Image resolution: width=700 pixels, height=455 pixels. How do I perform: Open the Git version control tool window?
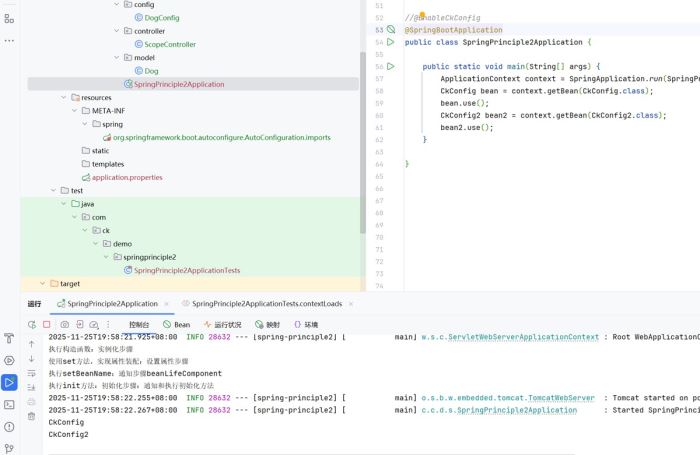pos(9,448)
